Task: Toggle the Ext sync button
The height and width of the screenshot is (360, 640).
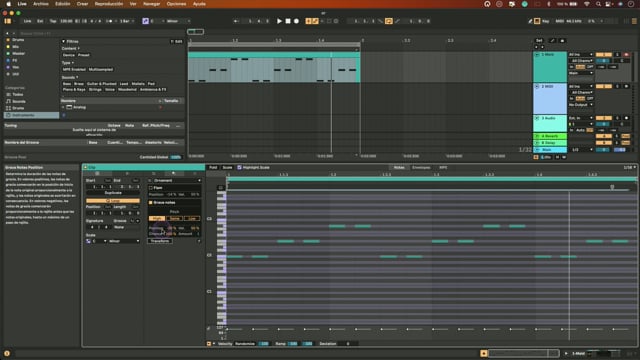Action: [x=40, y=21]
